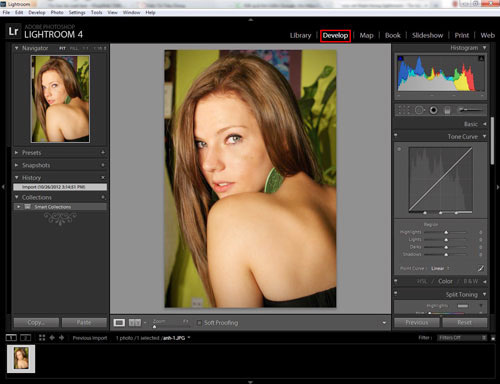Expand Smart Collections tree item

18,207
